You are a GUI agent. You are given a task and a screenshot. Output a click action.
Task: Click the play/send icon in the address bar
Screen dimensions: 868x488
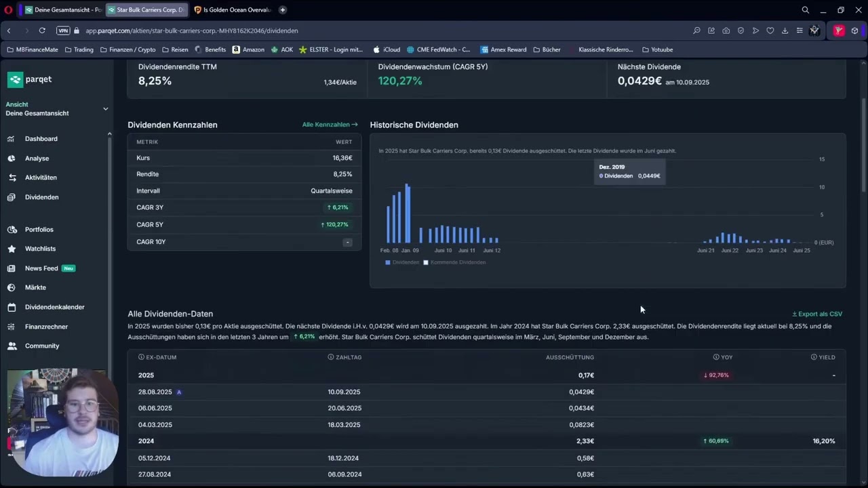pyautogui.click(x=755, y=30)
